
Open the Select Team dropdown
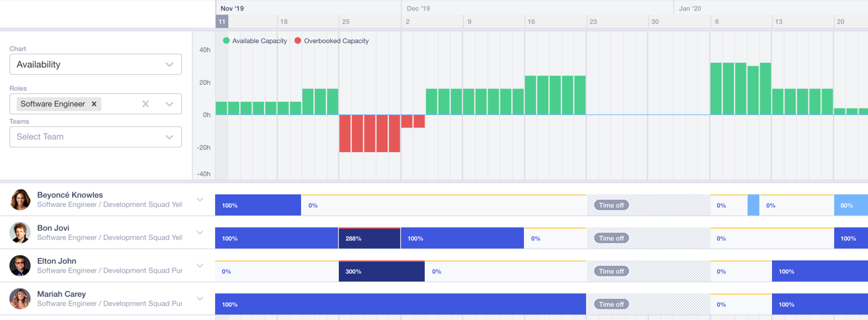click(x=95, y=137)
